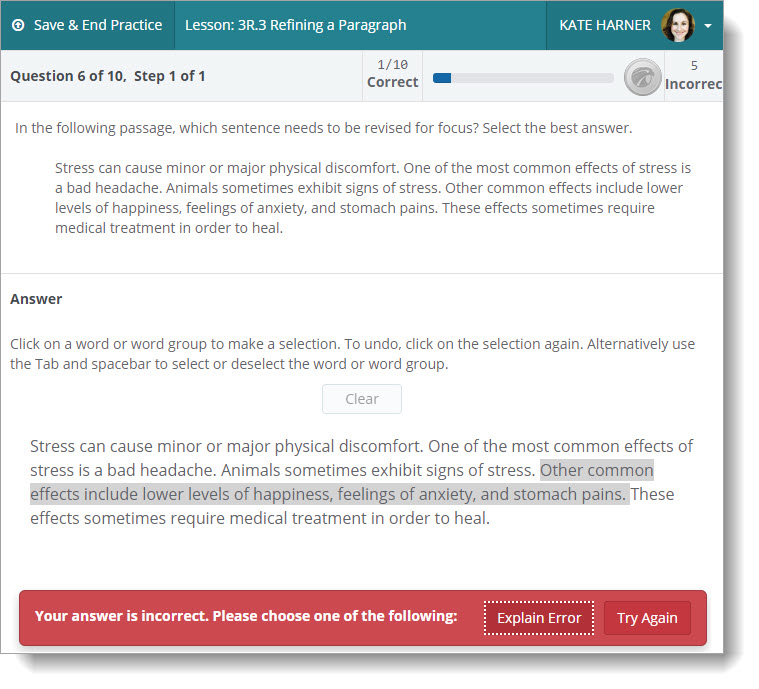Click the Try Again button

[x=647, y=618]
